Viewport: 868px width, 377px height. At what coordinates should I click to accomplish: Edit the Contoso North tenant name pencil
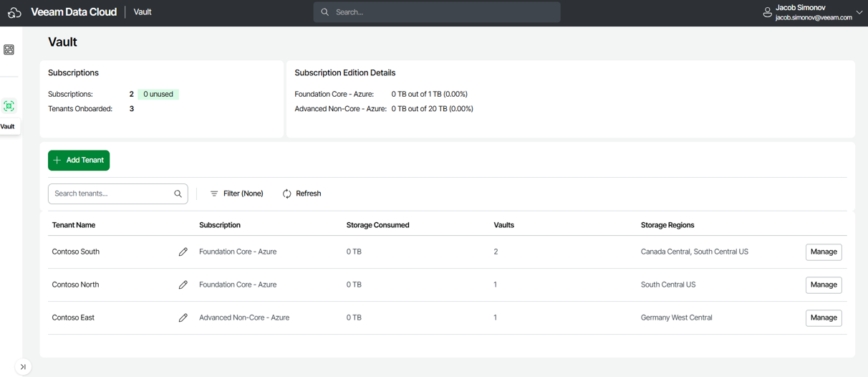click(x=183, y=285)
